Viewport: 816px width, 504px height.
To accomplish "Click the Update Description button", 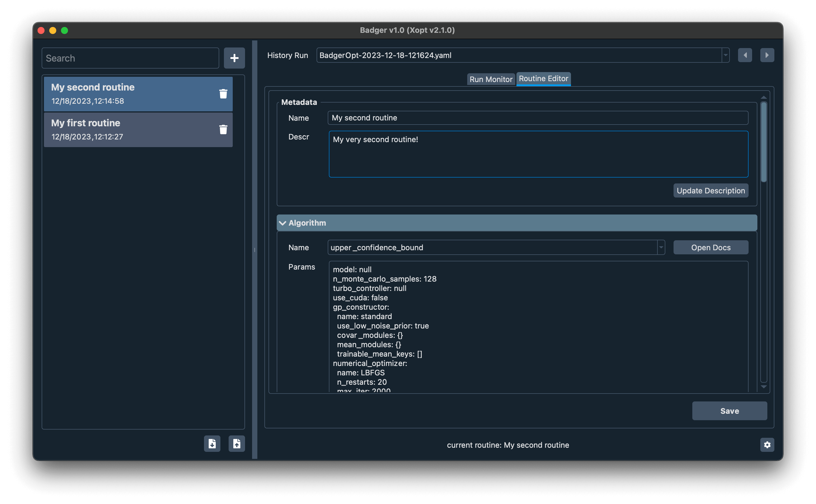I will 710,190.
